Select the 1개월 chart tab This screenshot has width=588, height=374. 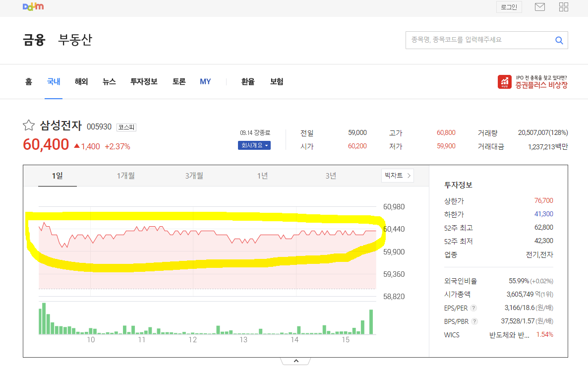pos(126,176)
